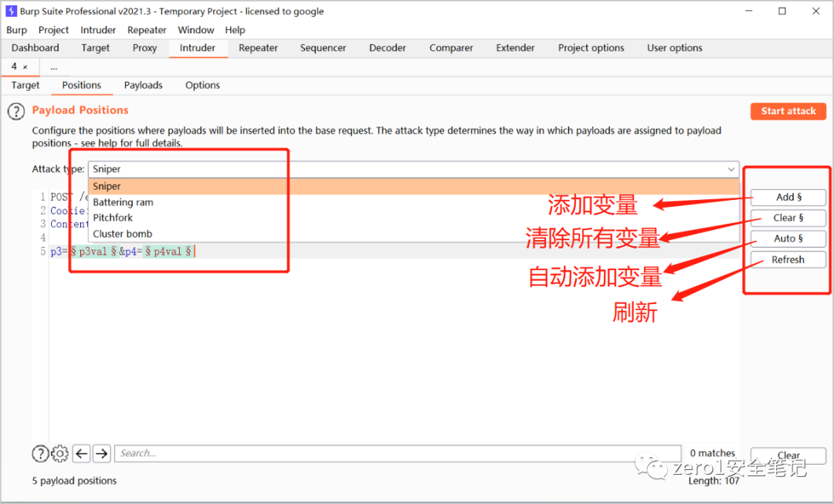834x504 pixels.
Task: Open the Repeater menu
Action: 147,30
